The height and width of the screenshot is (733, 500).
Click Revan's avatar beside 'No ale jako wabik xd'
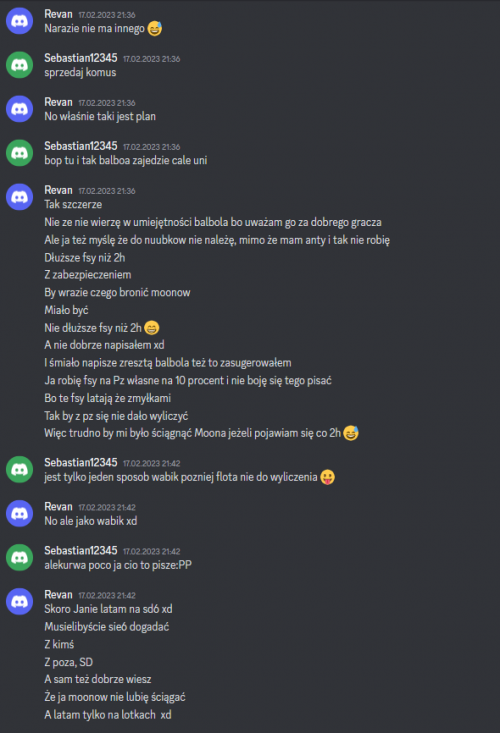point(19,513)
